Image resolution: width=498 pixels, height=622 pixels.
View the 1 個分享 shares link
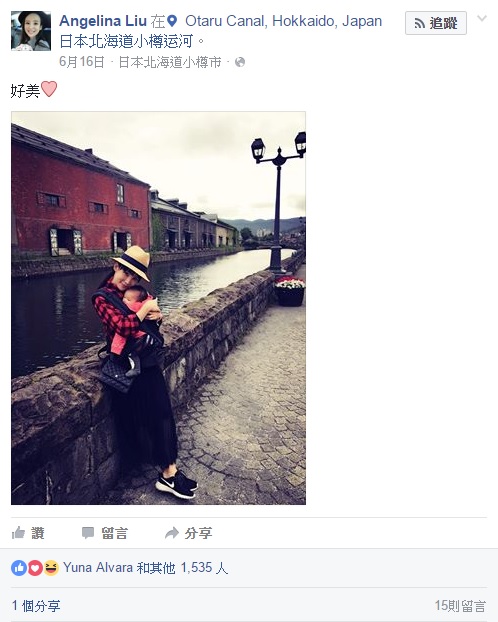tap(36, 606)
